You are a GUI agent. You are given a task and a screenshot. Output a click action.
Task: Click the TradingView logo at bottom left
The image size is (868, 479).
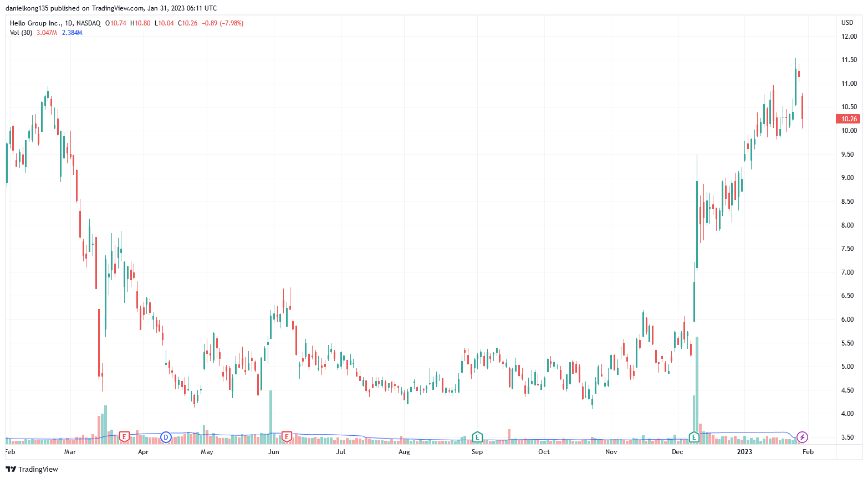[32, 469]
